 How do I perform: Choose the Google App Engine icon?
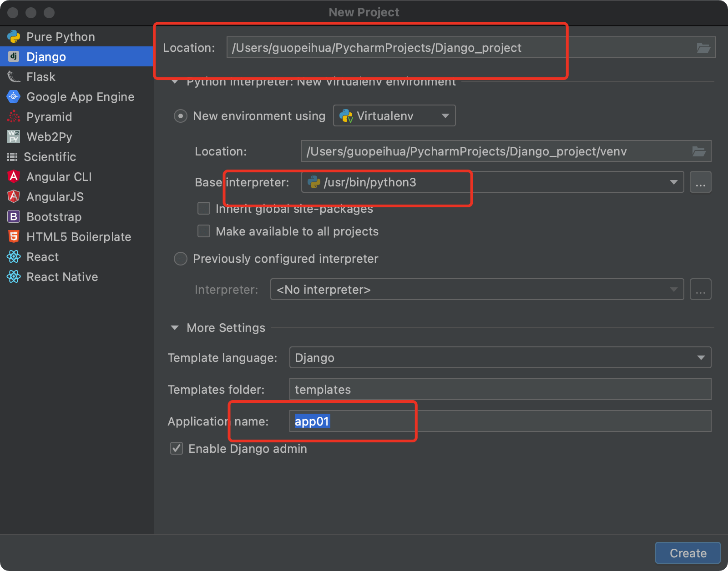(14, 96)
